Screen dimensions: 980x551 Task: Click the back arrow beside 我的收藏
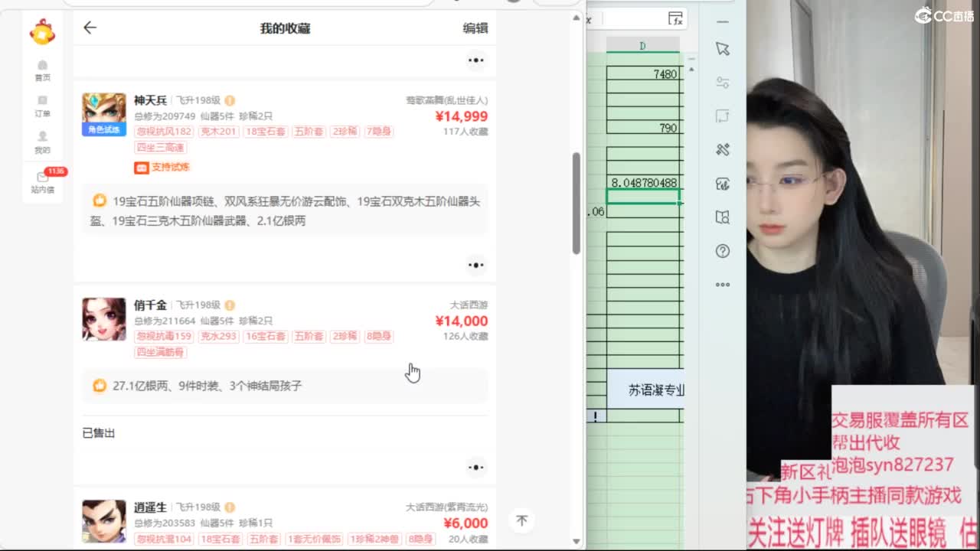click(90, 28)
